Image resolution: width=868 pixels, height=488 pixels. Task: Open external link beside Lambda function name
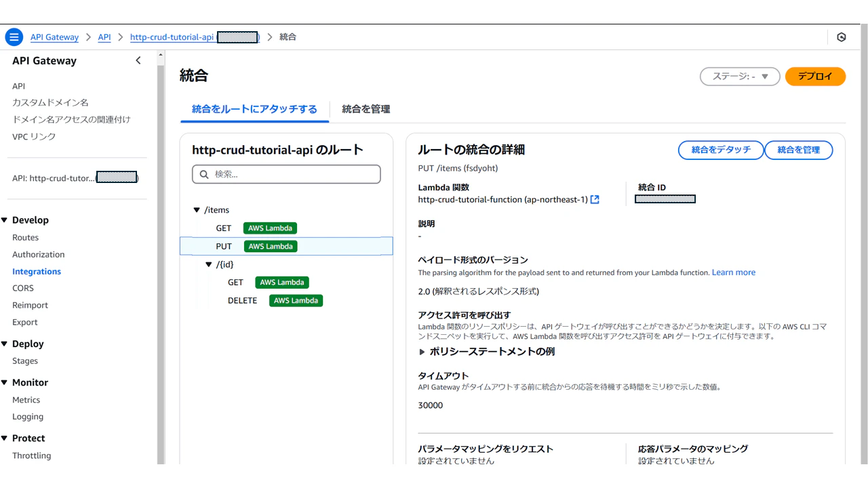595,199
